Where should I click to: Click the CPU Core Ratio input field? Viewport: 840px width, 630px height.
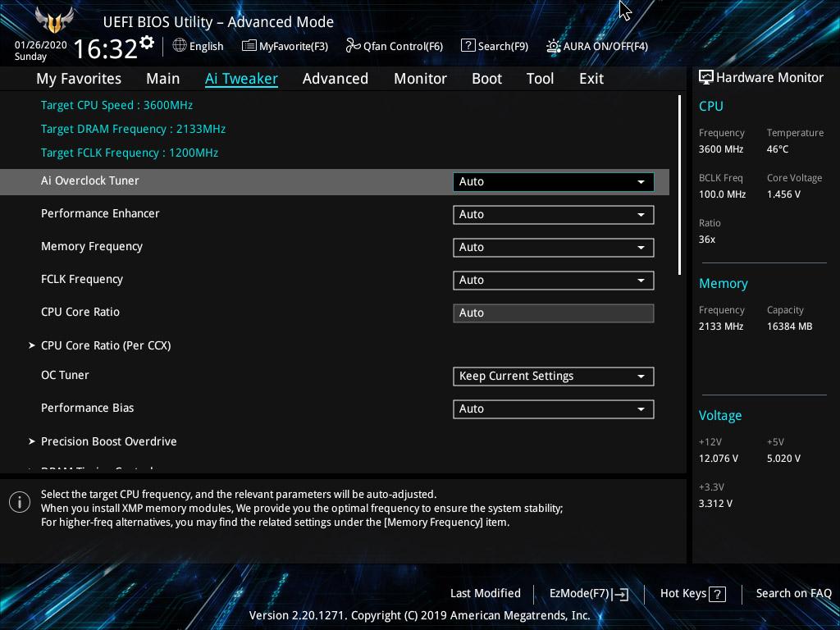tap(554, 313)
